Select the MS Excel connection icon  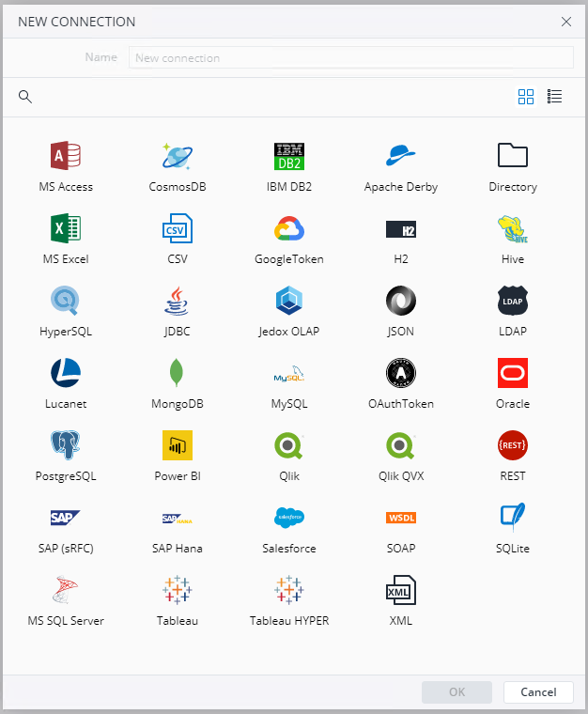pyautogui.click(x=66, y=228)
